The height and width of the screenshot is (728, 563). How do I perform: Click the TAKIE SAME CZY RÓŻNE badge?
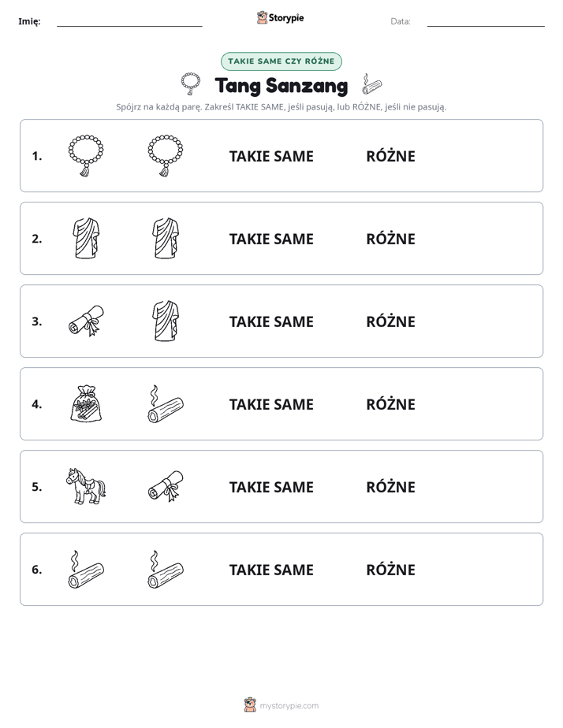[x=281, y=61]
